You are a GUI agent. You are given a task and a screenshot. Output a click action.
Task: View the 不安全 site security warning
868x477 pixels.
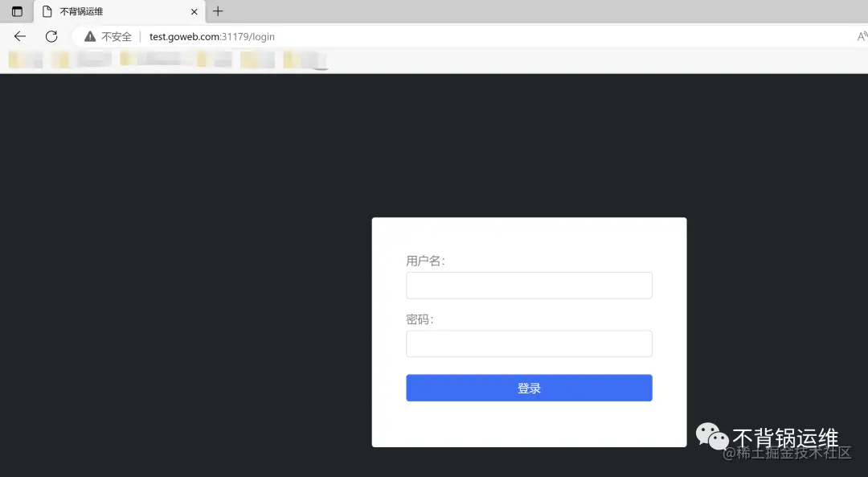(x=113, y=36)
